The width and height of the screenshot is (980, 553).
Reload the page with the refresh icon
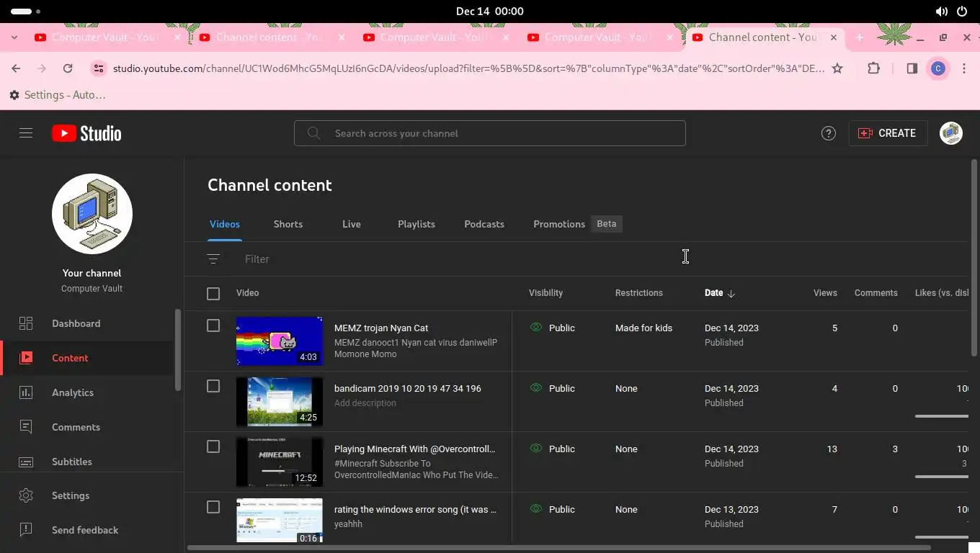[x=68, y=68]
